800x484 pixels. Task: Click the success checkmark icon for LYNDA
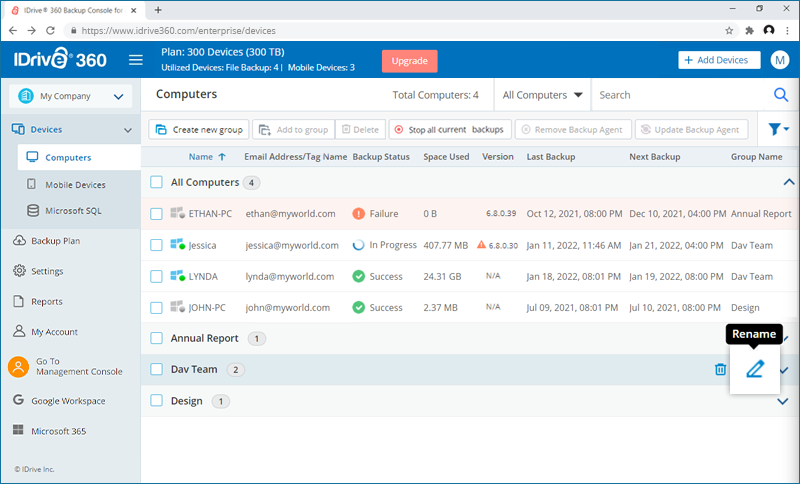click(359, 276)
